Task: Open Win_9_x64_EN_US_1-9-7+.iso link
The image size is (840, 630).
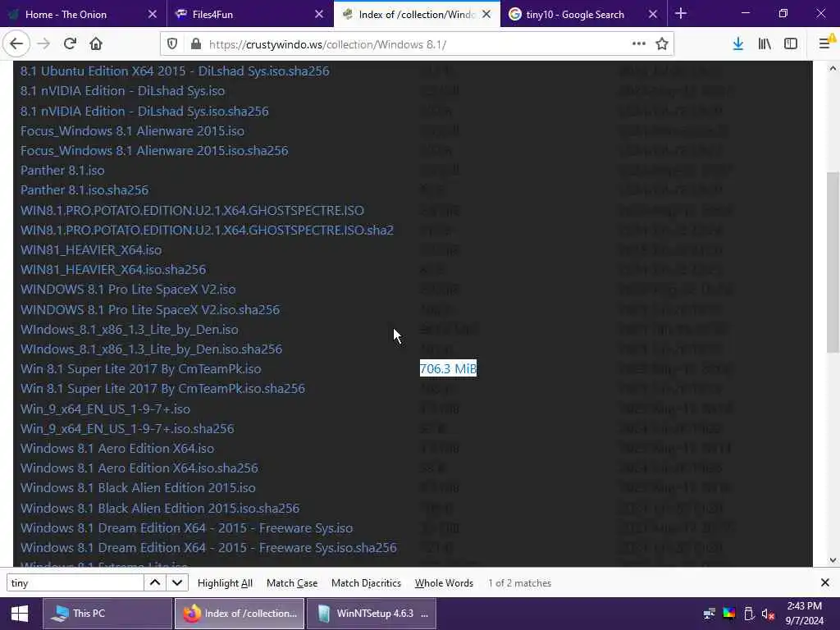Action: pyautogui.click(x=106, y=409)
